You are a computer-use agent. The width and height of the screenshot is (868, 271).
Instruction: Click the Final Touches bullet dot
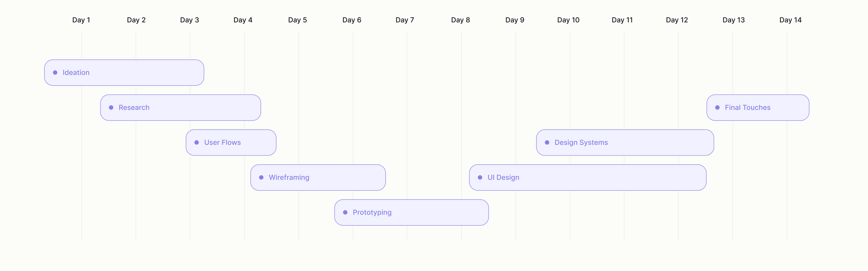tap(717, 108)
